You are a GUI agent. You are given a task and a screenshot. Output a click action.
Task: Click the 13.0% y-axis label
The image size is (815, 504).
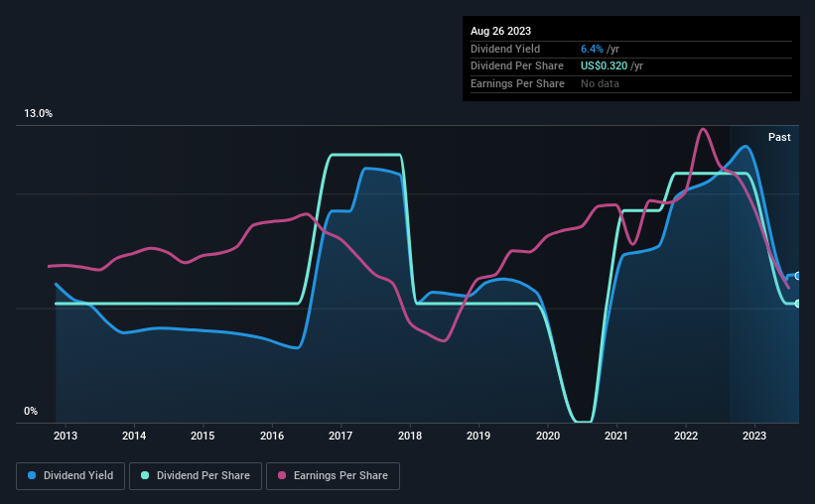click(x=38, y=113)
